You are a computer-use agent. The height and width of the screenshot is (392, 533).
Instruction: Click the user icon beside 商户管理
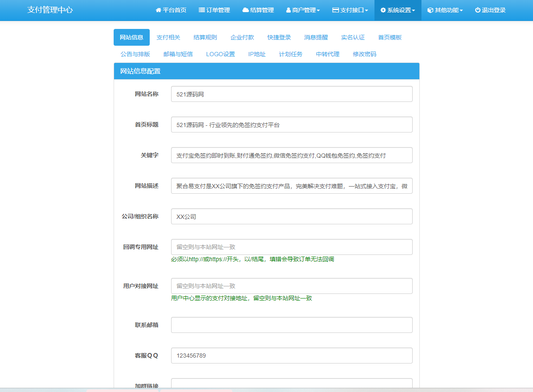click(289, 10)
